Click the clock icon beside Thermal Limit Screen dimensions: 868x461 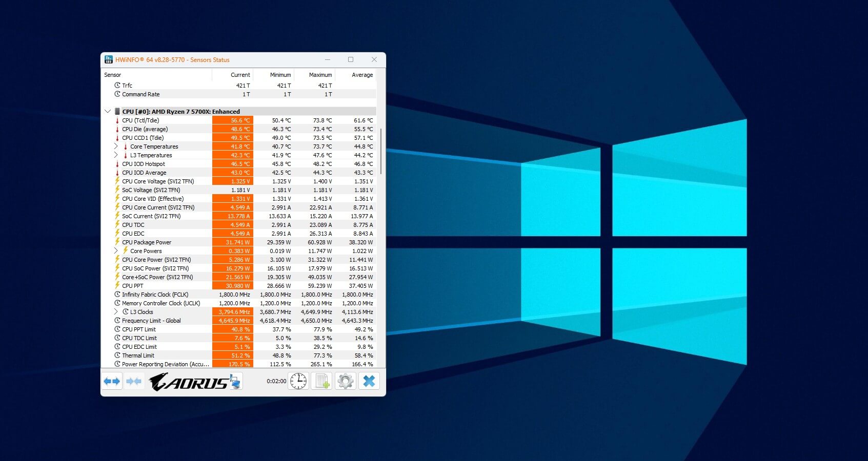click(x=117, y=355)
